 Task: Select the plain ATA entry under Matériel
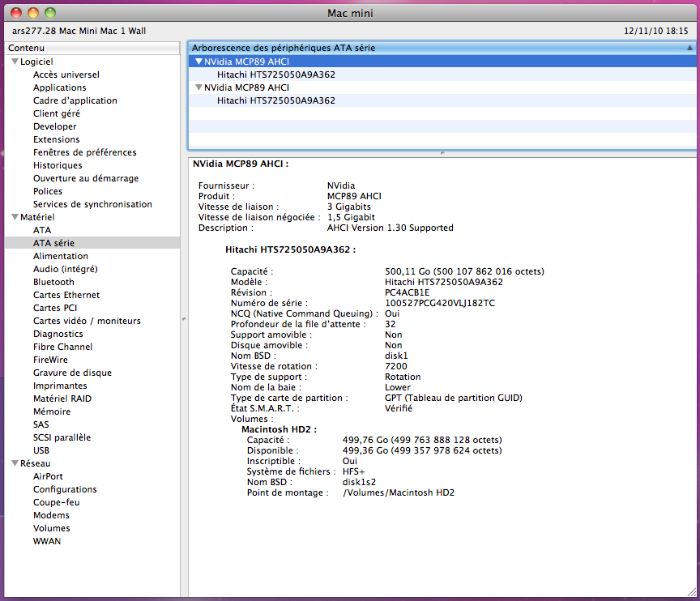pyautogui.click(x=42, y=230)
